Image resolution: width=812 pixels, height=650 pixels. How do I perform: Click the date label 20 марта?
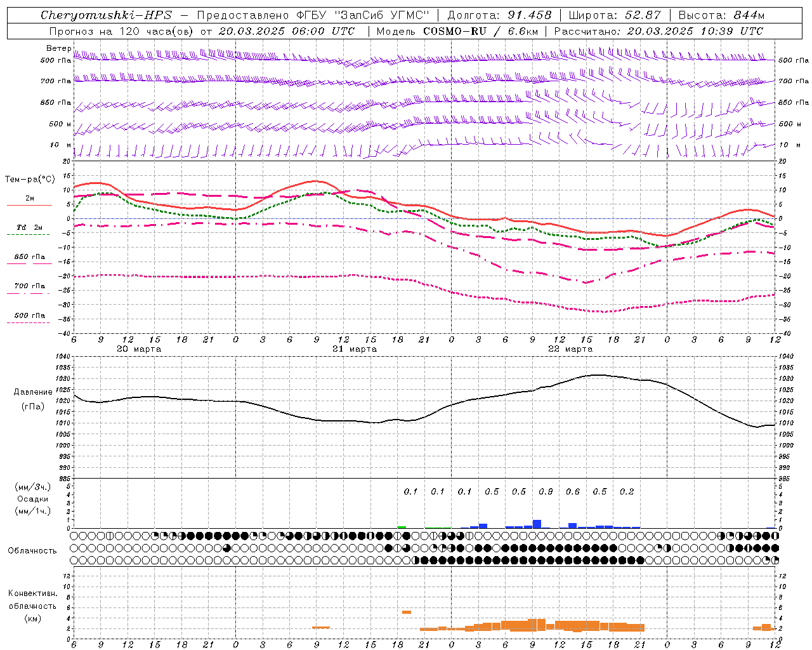(139, 349)
